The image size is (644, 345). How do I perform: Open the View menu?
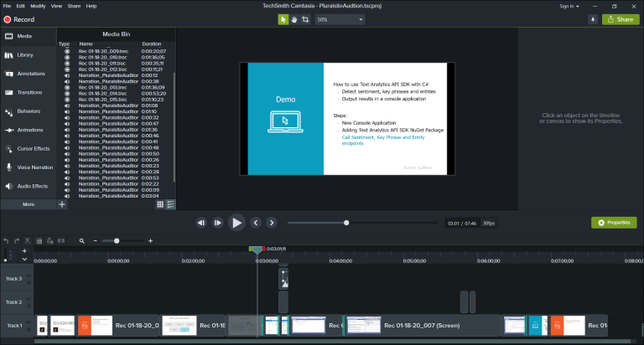click(x=56, y=6)
